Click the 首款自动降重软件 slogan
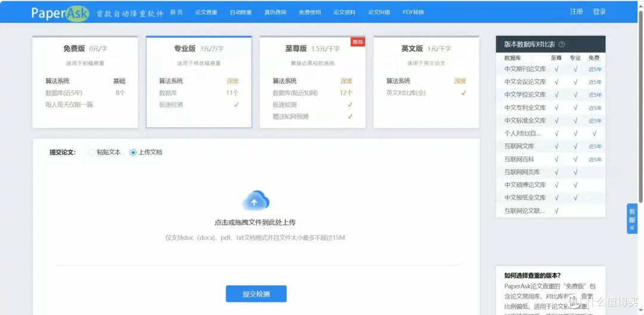Image resolution: width=644 pixels, height=315 pixels. [x=130, y=14]
